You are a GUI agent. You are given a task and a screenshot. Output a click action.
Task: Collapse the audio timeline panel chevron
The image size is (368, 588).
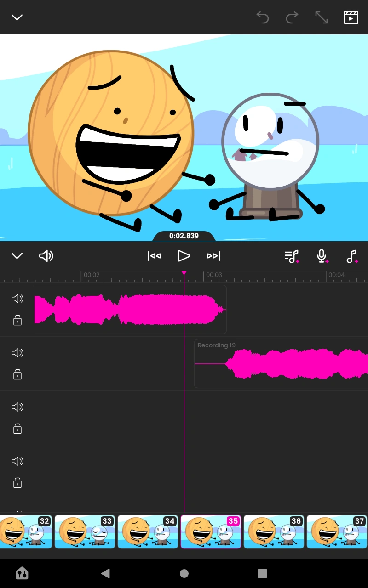pos(17,256)
